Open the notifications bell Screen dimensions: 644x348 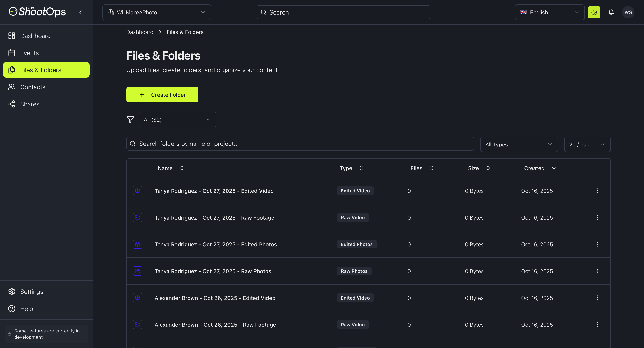611,12
